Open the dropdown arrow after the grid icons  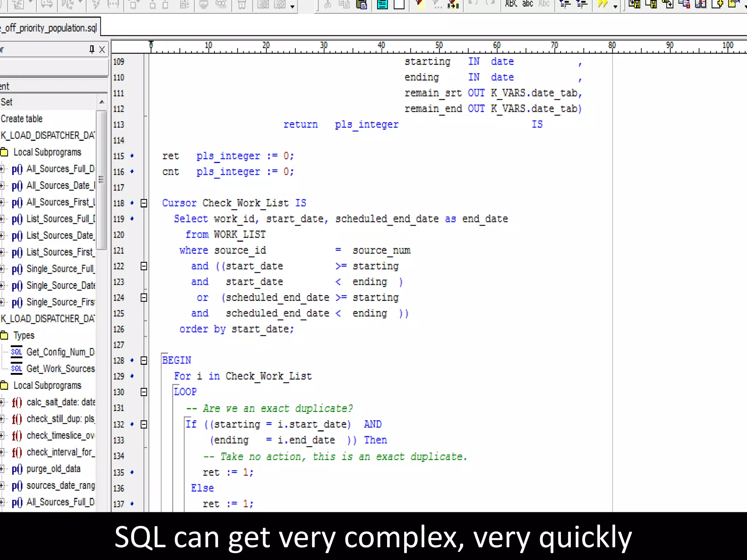tap(292, 6)
